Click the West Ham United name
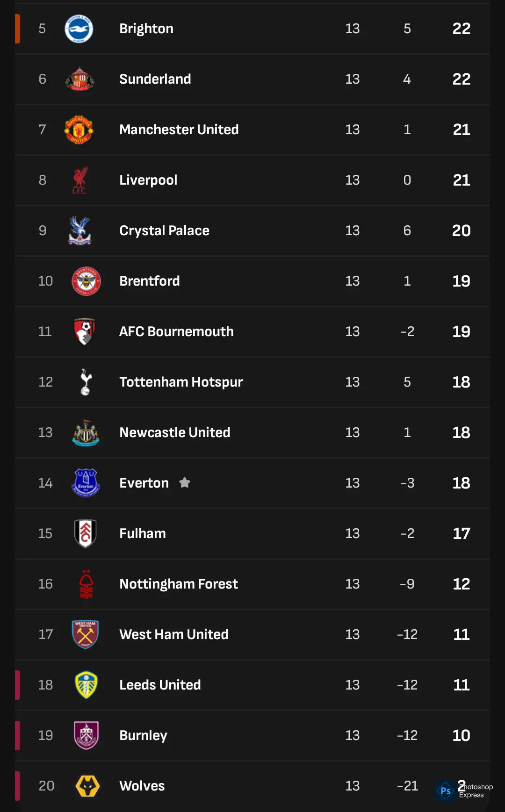The image size is (505, 812). coord(174,634)
